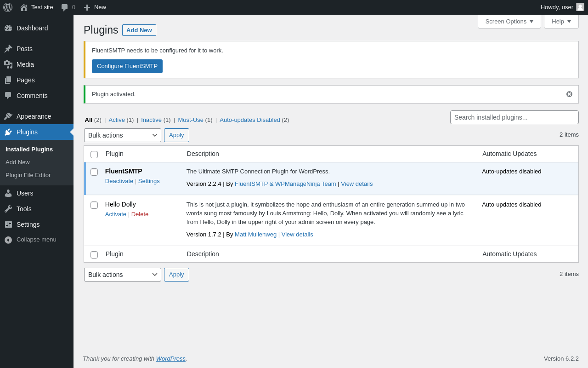Click the Tools wrench icon
Viewport: 588px width, 368px height.
(8, 209)
